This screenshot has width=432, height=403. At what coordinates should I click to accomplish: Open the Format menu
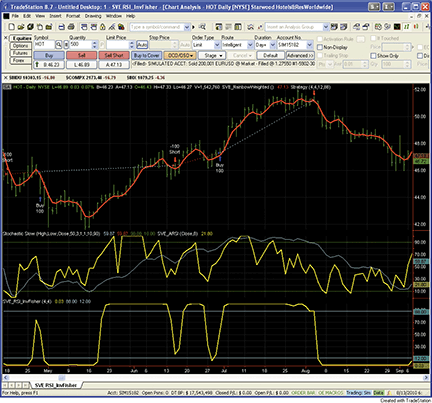[73, 16]
